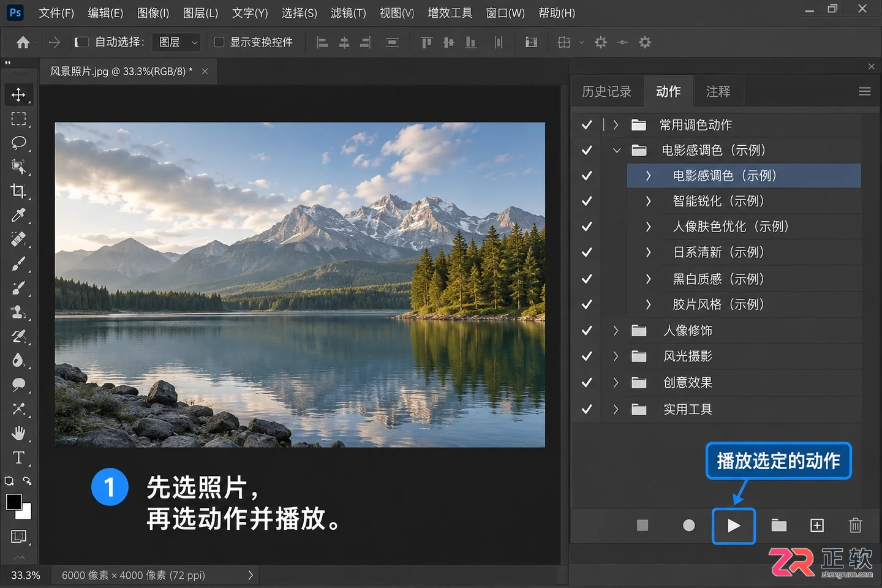Toggle checkmark for 智能锐化 action
Screen dimensions: 882x588
(x=587, y=201)
